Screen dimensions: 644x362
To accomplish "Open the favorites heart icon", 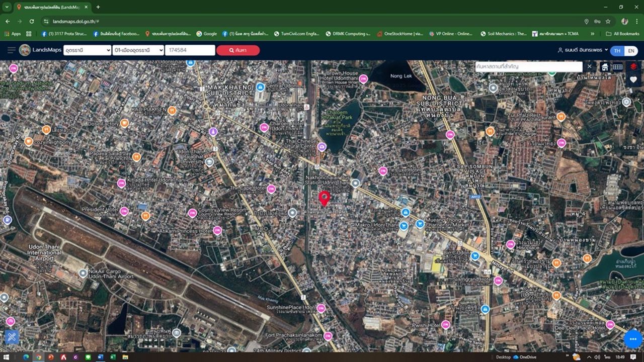I will point(633,79).
